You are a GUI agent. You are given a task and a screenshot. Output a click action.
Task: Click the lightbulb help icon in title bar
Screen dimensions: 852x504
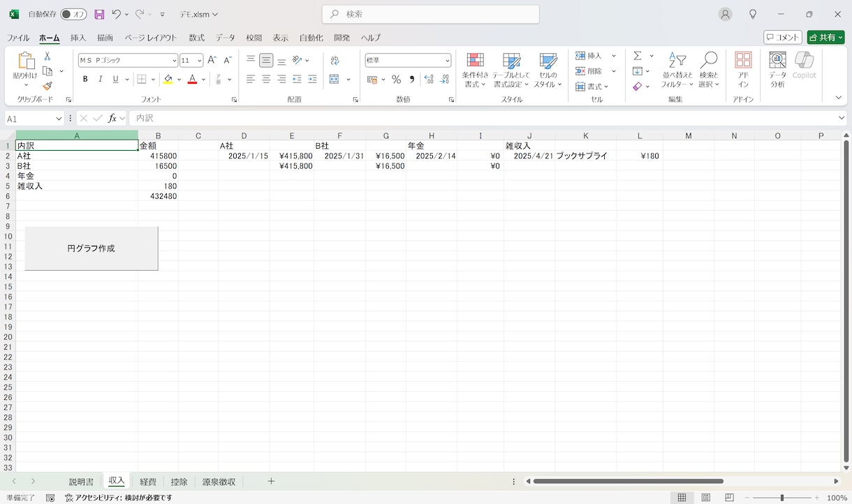tap(753, 14)
